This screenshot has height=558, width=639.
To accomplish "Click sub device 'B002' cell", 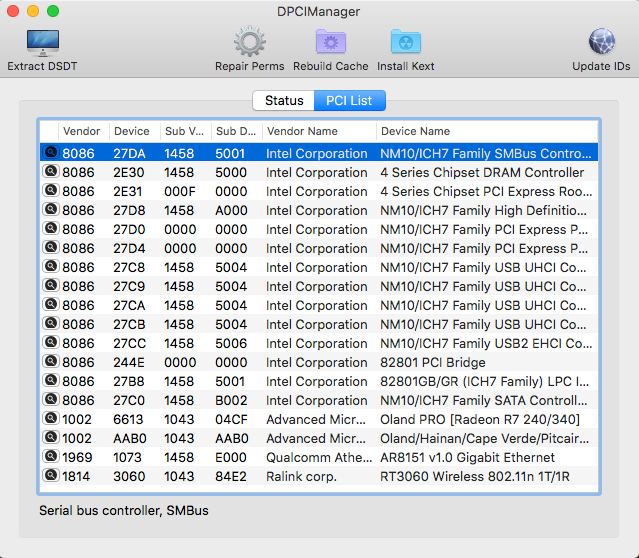I will [231, 400].
